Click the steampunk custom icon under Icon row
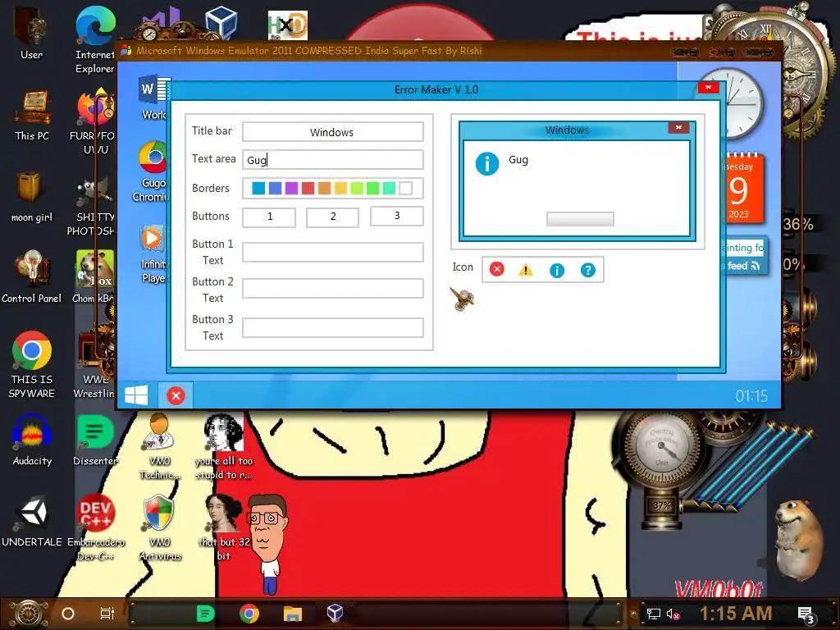The height and width of the screenshot is (630, 840). point(462,299)
